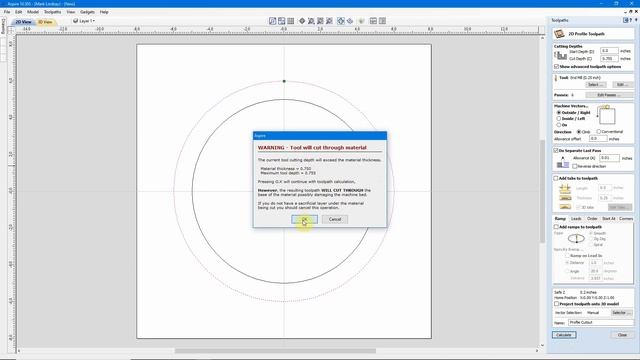640x360 pixels.
Task: Open the View menu
Action: (71, 12)
